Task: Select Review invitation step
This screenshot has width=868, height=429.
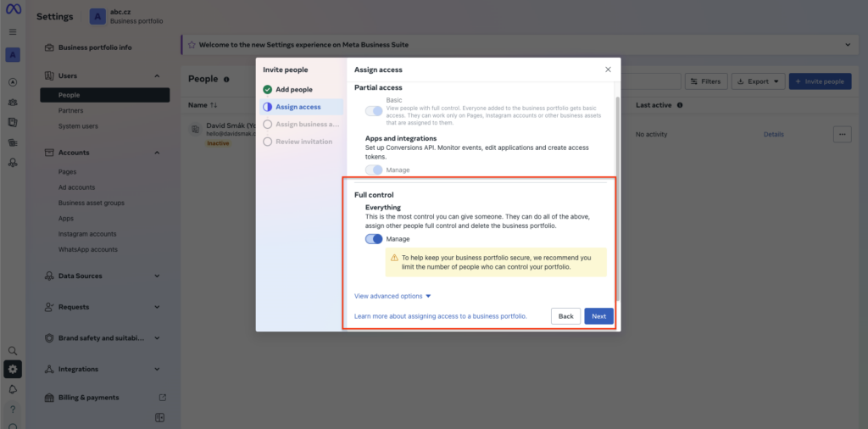Action: point(301,142)
